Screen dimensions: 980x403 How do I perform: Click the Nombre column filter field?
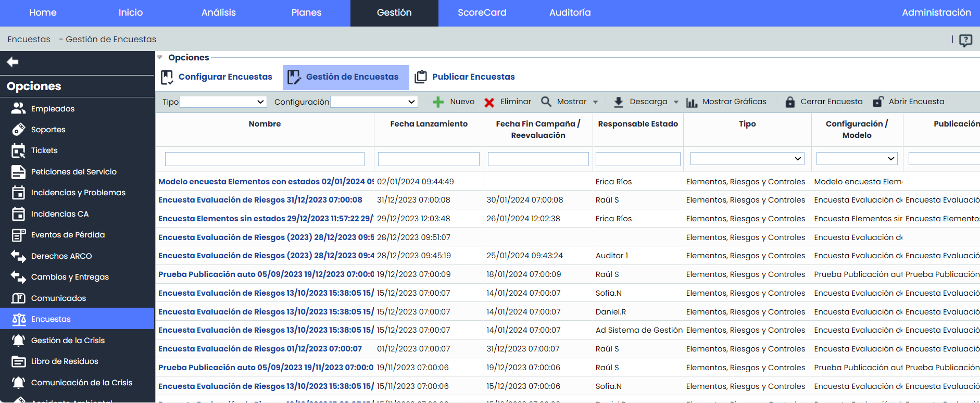pyautogui.click(x=265, y=159)
